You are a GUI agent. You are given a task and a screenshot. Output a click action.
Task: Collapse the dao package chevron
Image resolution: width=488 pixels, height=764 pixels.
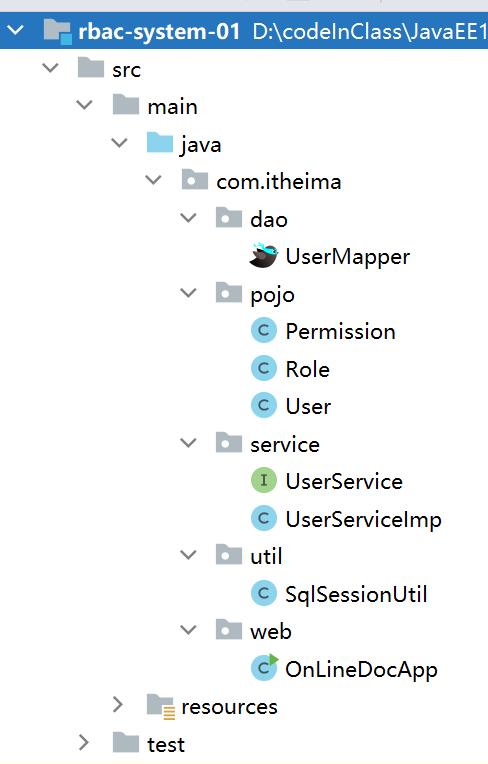click(x=188, y=217)
